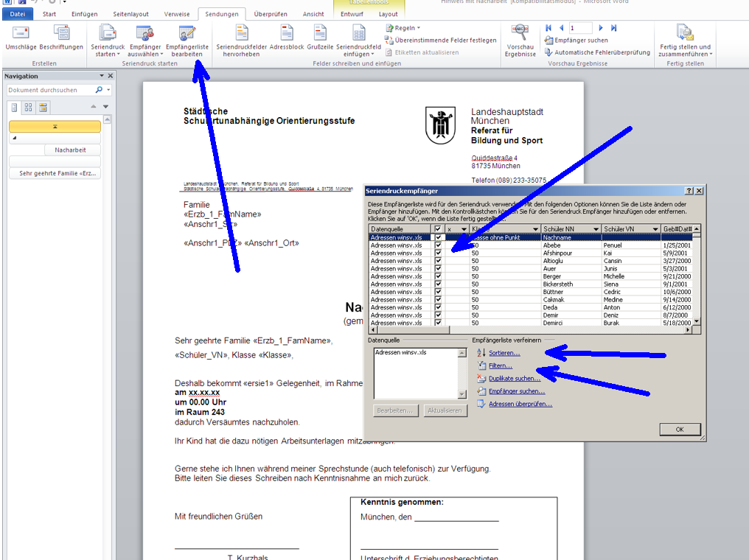Open the Schüler NN column filter dropdown
The image size is (749, 560).
pyautogui.click(x=596, y=229)
